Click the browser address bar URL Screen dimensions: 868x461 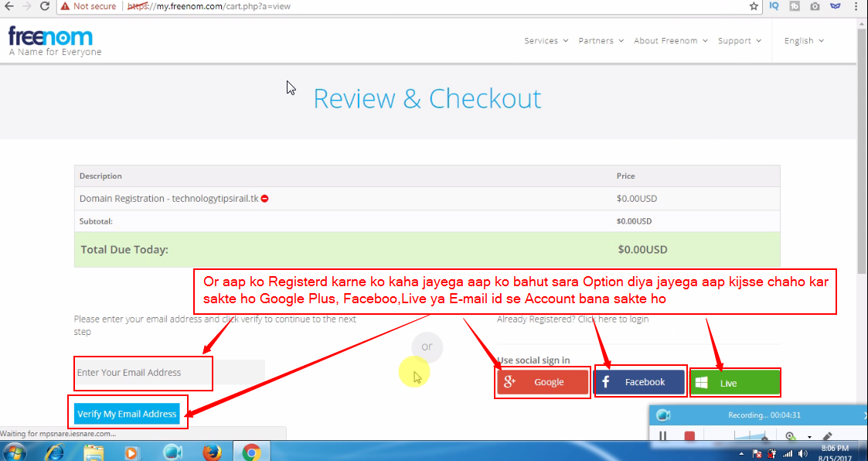(209, 6)
